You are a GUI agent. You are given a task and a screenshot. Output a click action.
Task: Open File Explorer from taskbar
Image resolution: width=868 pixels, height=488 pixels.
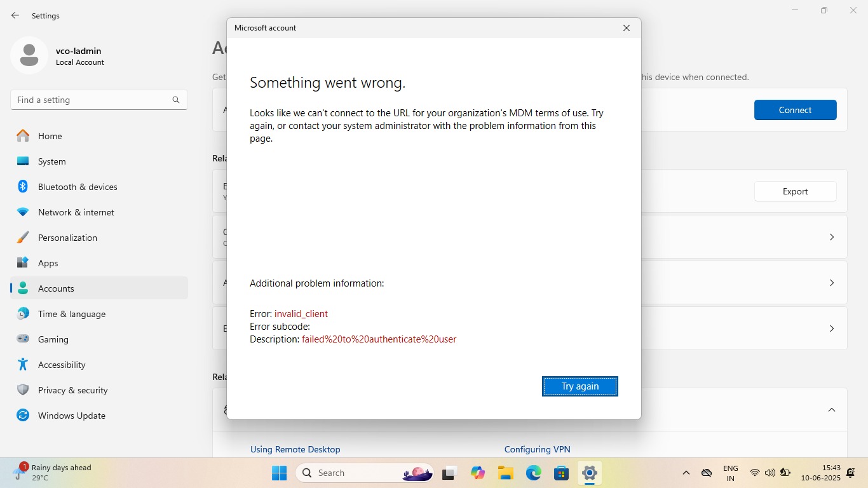click(x=506, y=473)
